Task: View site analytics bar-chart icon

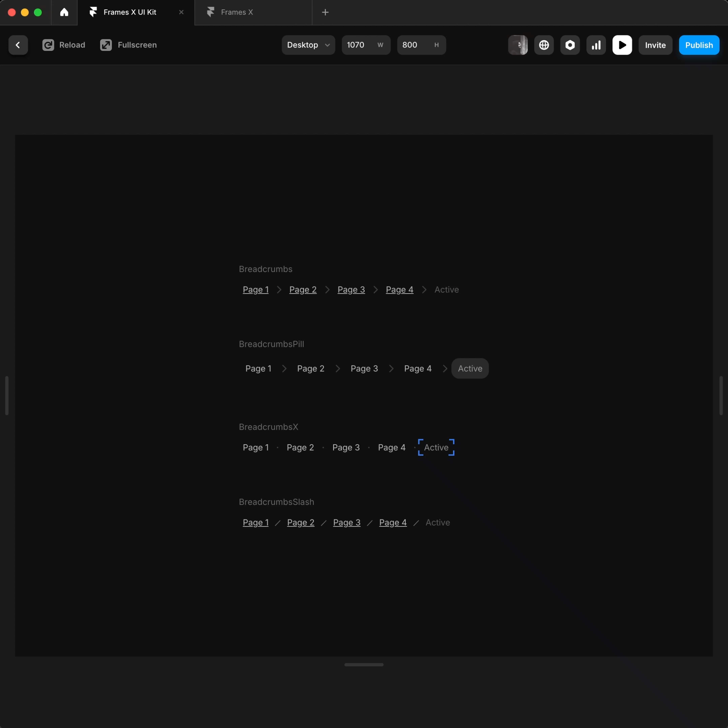Action: point(596,45)
